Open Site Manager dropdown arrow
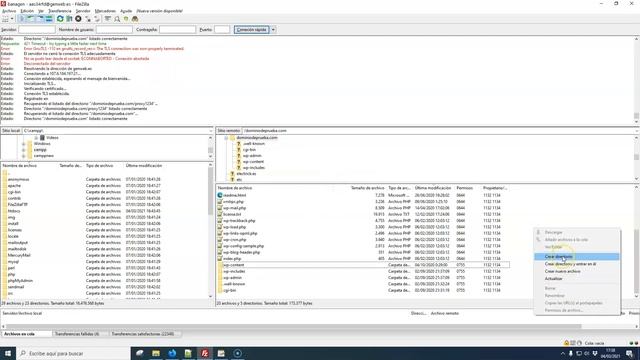This screenshot has width=640, height=360. pyautogui.click(x=12, y=19)
